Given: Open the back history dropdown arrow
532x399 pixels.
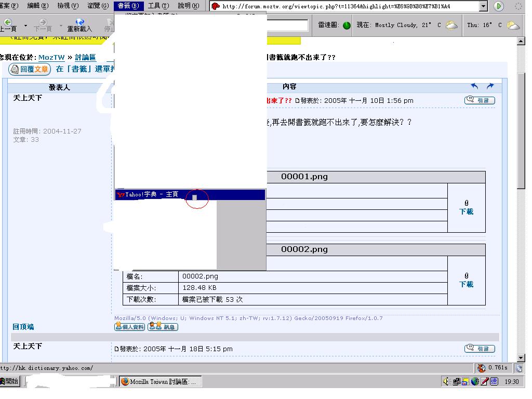Looking at the screenshot, I should pyautogui.click(x=25, y=25).
